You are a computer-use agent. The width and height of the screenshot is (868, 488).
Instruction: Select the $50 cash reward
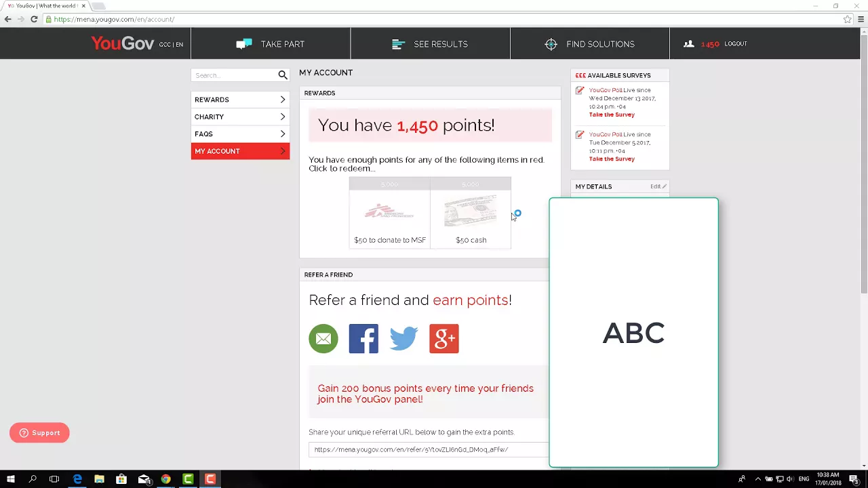click(x=471, y=213)
